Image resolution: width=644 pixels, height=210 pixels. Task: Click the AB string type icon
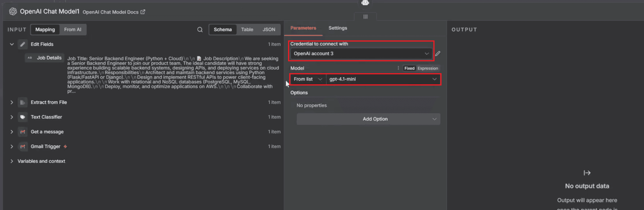point(30,58)
